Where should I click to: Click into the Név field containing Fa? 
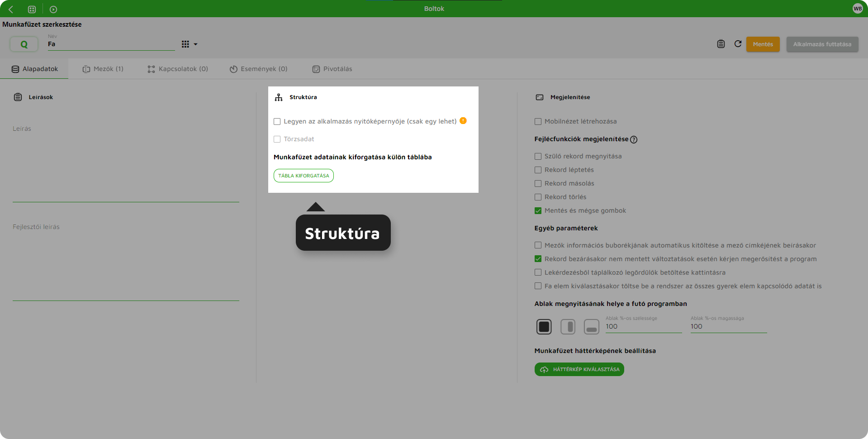pos(111,44)
